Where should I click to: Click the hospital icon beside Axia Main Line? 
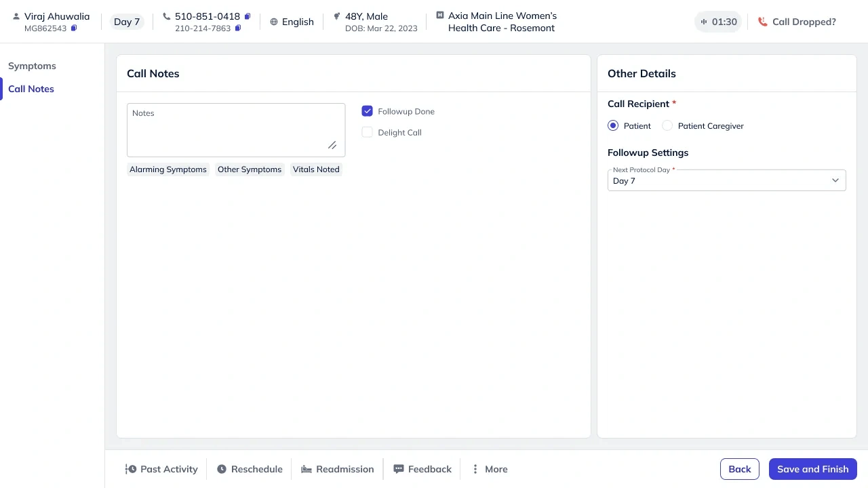440,15
